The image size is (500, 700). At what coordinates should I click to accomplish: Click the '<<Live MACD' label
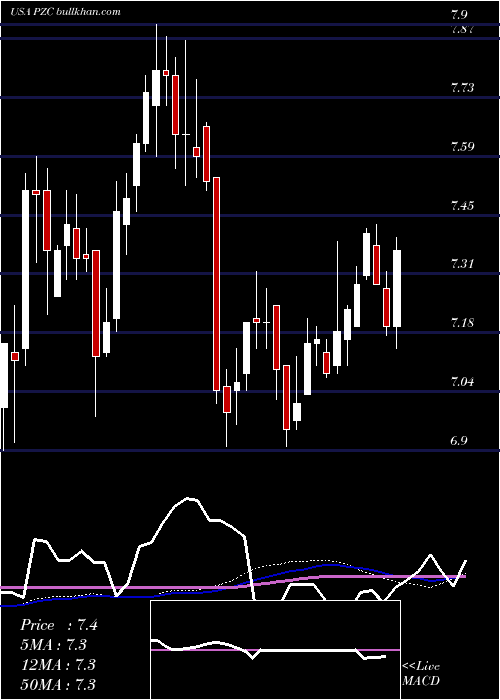coord(421,673)
